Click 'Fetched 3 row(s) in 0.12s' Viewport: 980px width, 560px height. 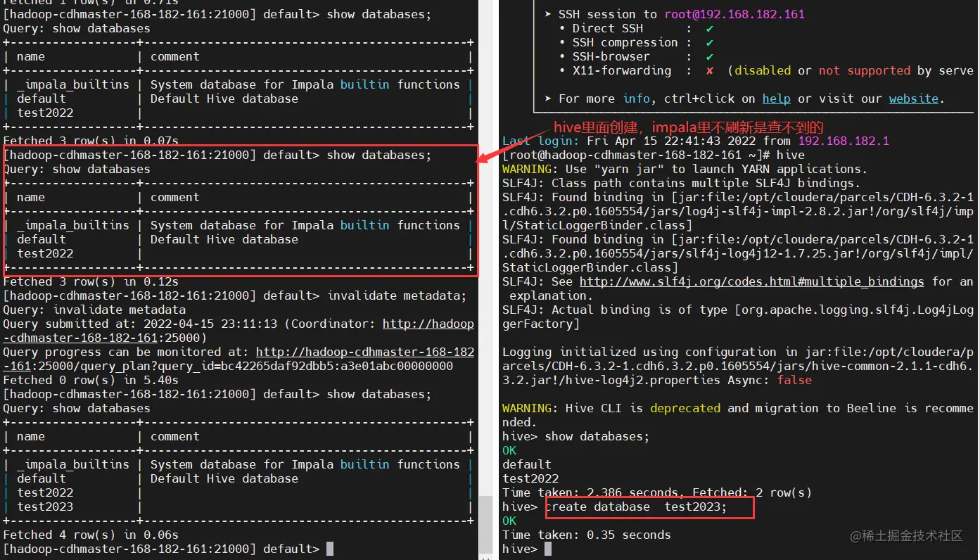click(x=91, y=281)
